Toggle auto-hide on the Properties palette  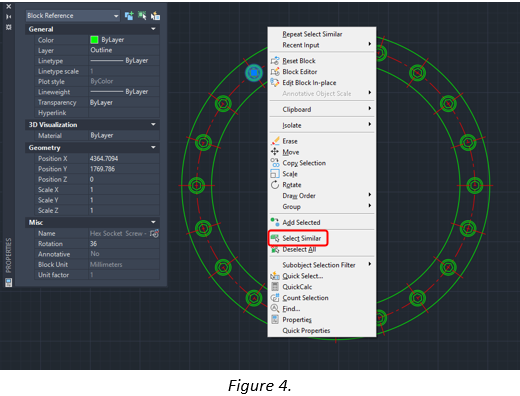[x=9, y=17]
